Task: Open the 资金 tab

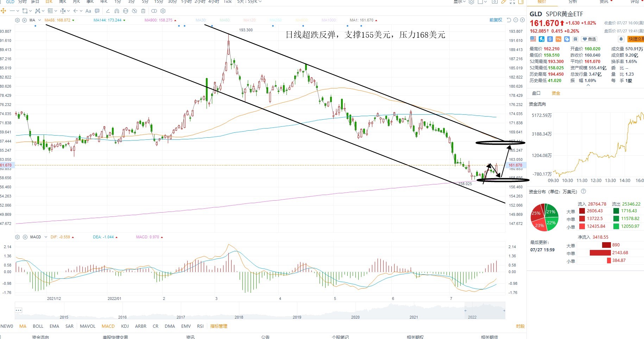Action: coord(556,93)
